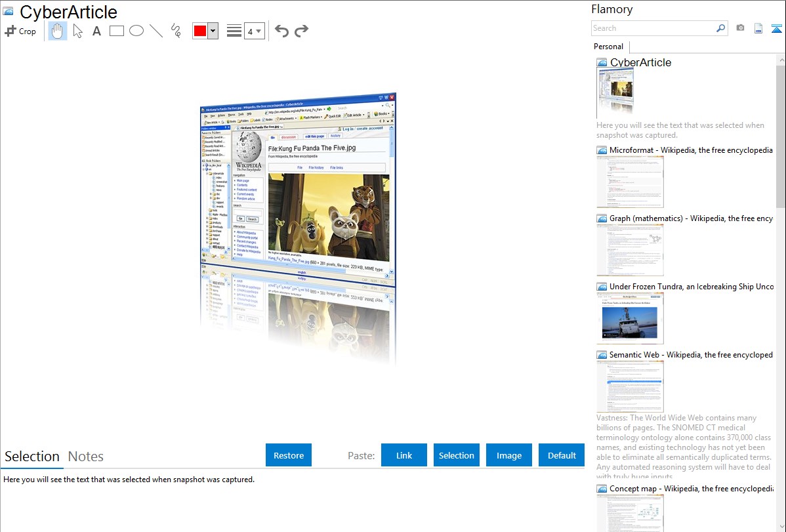Screen dimensions: 786x532
Task: Select the Crop tool
Action: tap(20, 31)
